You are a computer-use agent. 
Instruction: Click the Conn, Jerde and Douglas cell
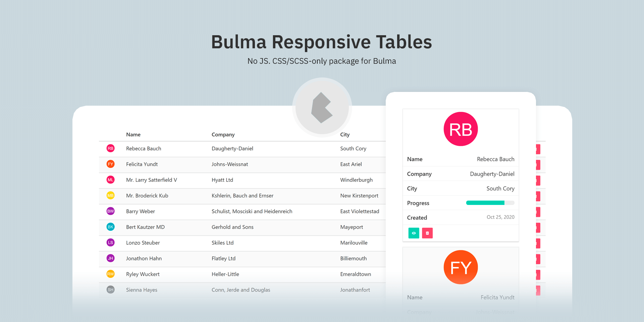coord(241,290)
